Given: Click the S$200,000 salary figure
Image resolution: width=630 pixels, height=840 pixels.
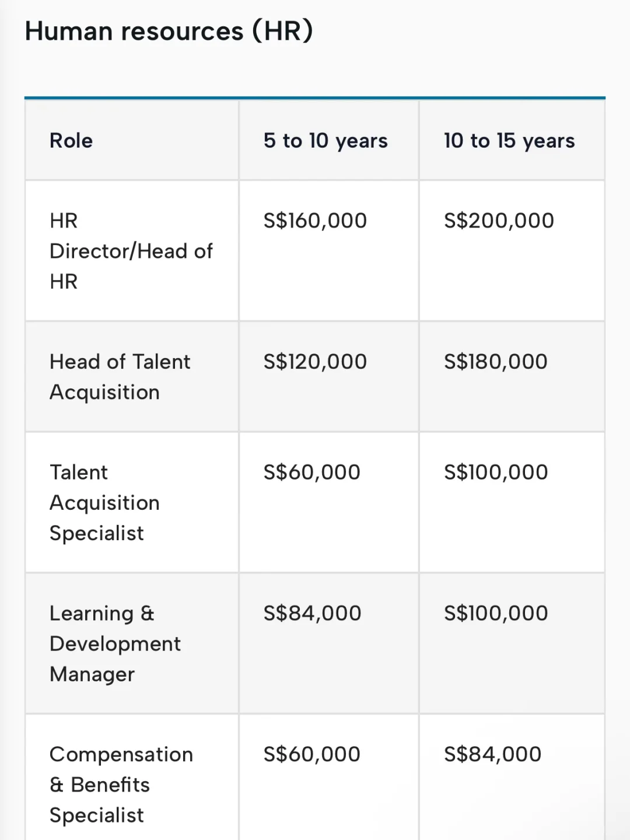Looking at the screenshot, I should [499, 220].
